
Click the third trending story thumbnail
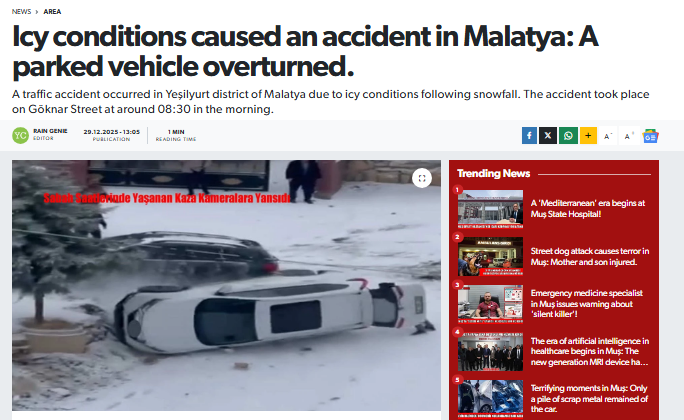coord(490,304)
